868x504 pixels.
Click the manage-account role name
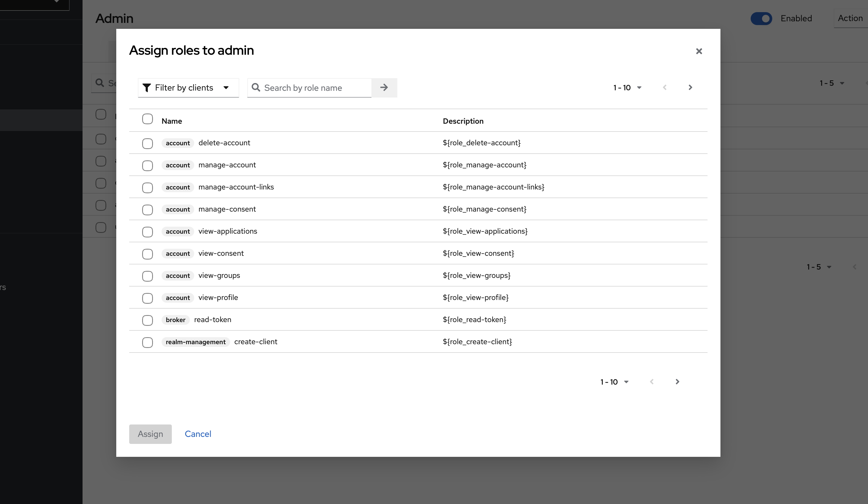click(x=227, y=165)
